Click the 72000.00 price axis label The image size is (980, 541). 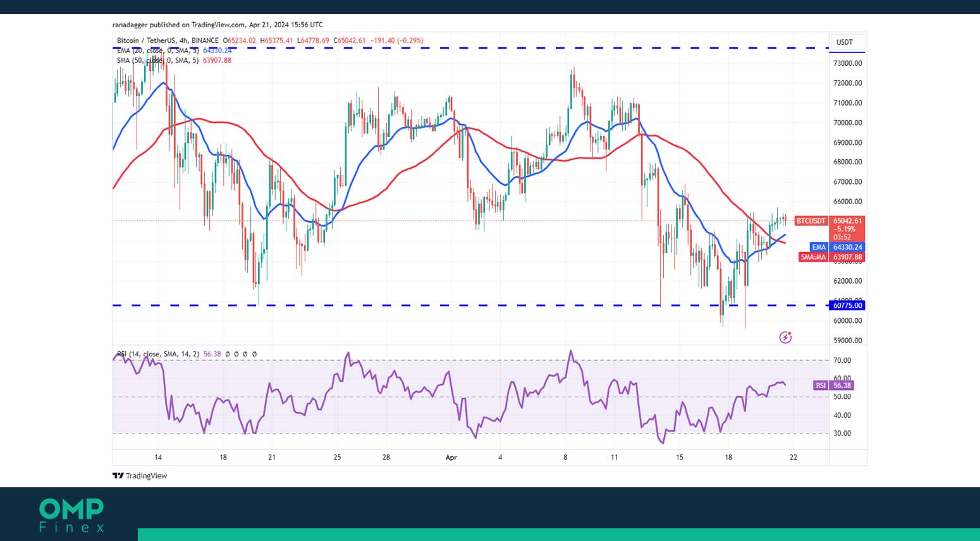click(x=847, y=83)
